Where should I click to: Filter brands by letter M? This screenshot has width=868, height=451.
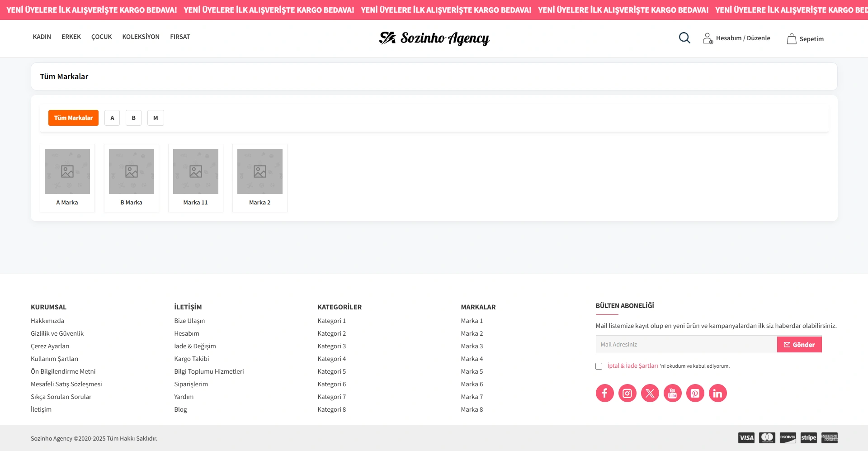[156, 118]
